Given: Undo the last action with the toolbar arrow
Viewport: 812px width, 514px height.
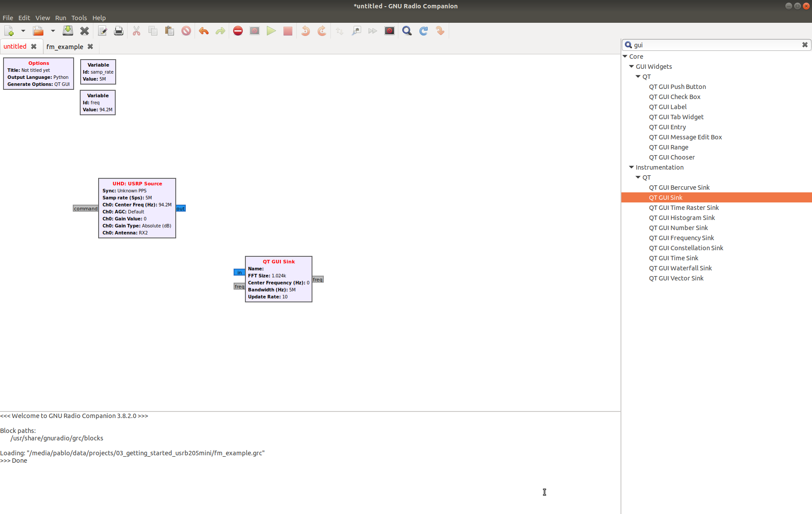Looking at the screenshot, I should [x=204, y=31].
